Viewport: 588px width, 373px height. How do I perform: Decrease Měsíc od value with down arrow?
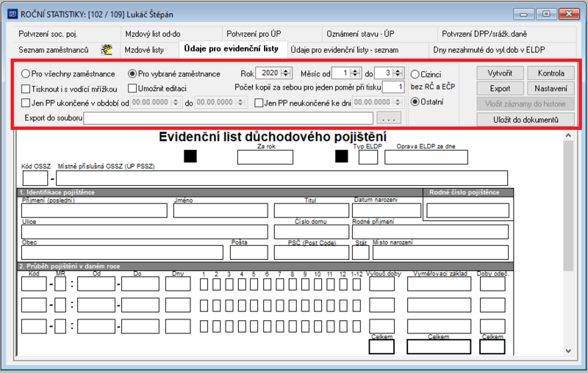(356, 76)
